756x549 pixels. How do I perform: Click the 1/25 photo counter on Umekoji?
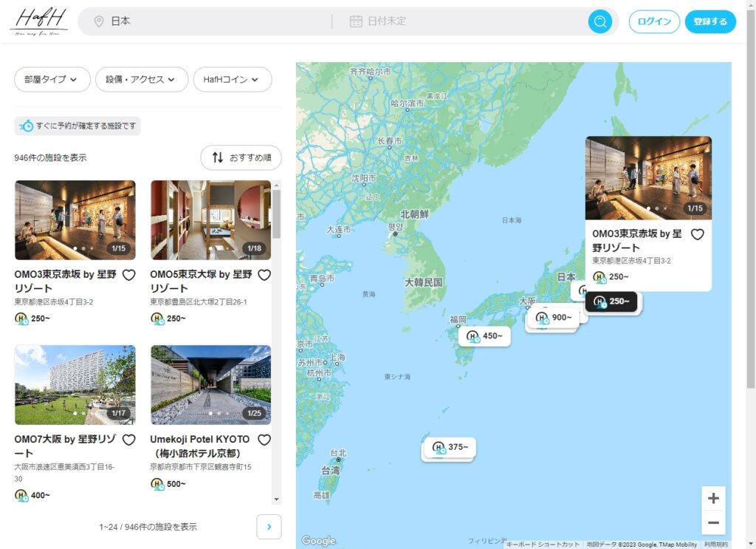point(254,414)
